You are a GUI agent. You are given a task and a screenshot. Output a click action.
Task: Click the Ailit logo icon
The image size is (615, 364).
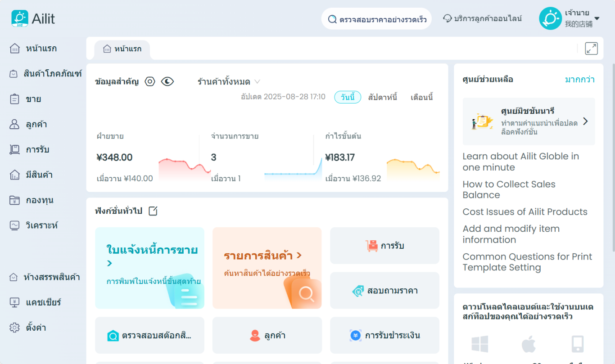click(19, 18)
